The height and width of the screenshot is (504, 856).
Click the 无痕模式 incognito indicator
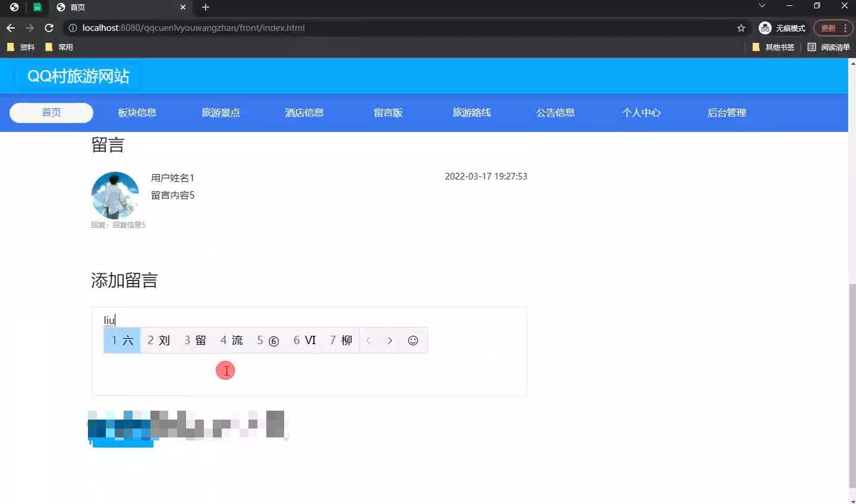[782, 28]
